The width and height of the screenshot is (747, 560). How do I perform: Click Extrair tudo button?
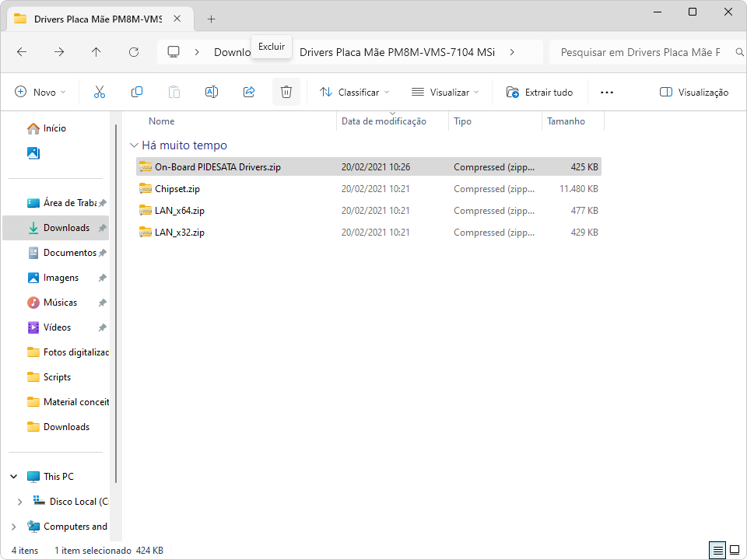click(539, 92)
